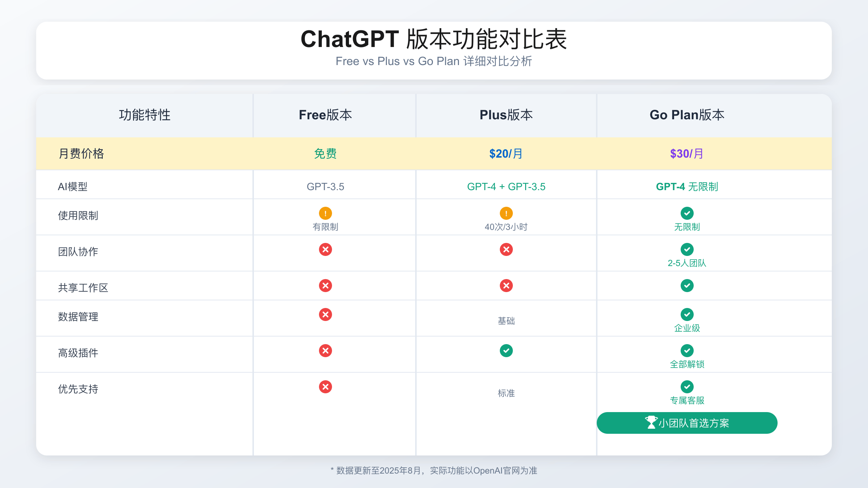Image resolution: width=868 pixels, height=488 pixels.
Task: Click the GPT-3.5 cell in Free column
Action: (x=325, y=187)
